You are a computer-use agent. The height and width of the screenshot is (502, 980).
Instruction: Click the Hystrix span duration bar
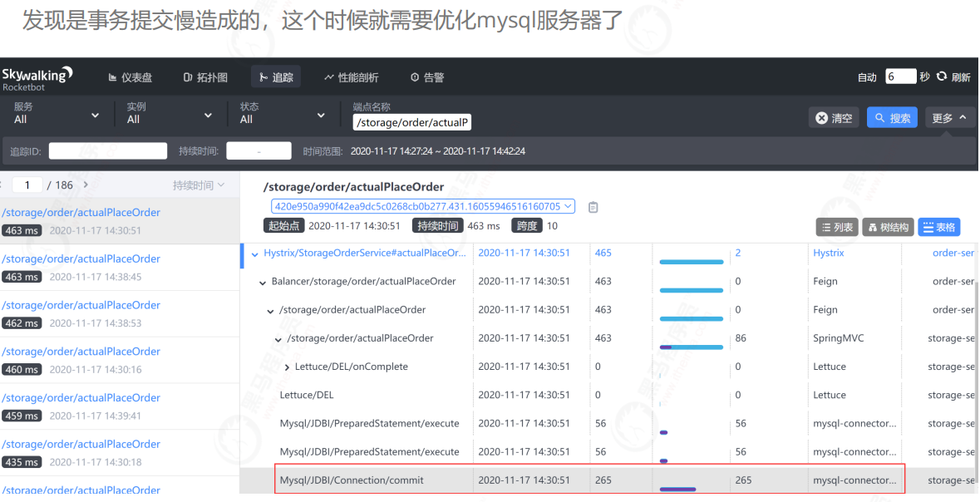692,261
